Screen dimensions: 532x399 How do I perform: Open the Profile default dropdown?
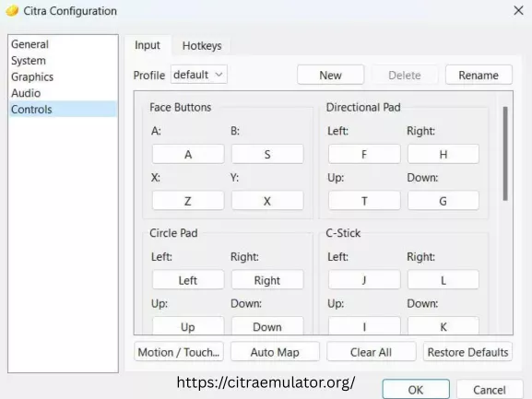pyautogui.click(x=199, y=75)
